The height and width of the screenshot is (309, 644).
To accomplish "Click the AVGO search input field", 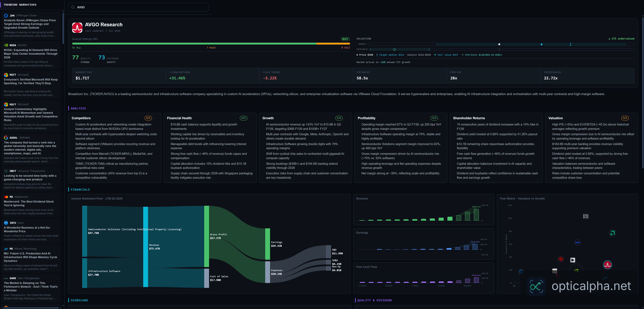I will tap(138, 7).
